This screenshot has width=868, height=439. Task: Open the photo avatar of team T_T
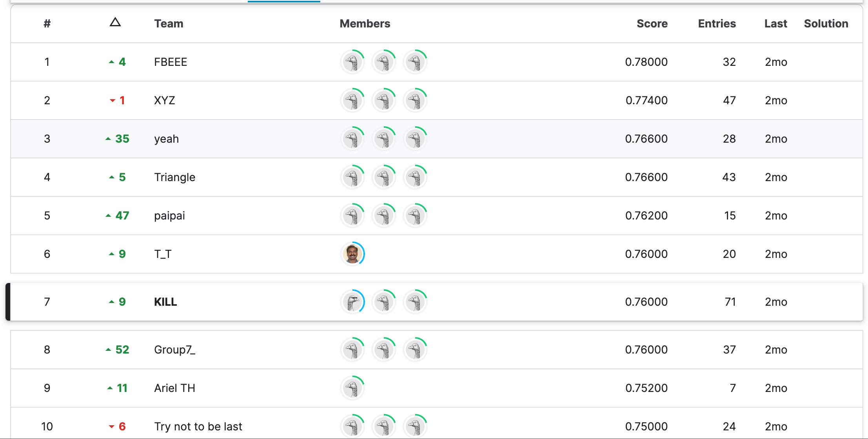(x=352, y=254)
